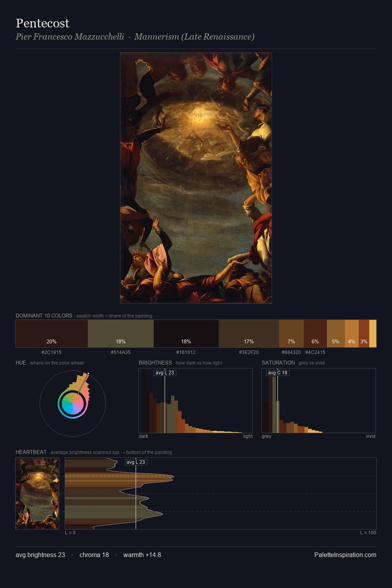Click the 3% rust swatch
Image resolution: width=392 pixels, height=588 pixels.
364,334
